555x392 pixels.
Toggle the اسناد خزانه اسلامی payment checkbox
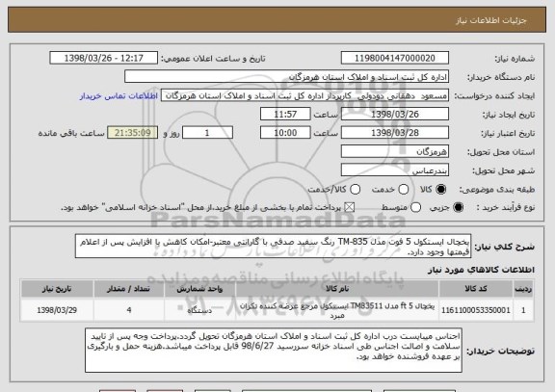(x=350, y=208)
